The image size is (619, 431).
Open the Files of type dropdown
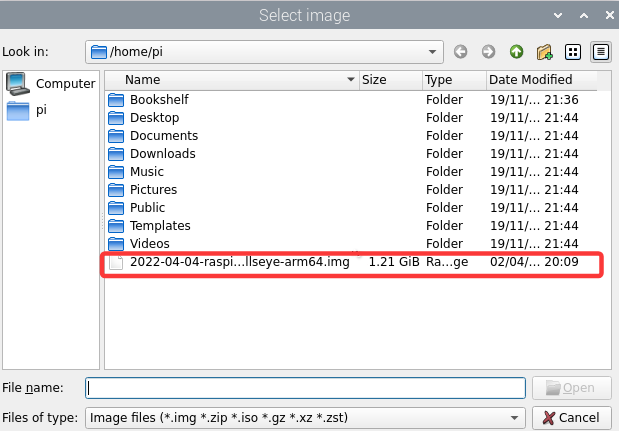coord(515,417)
